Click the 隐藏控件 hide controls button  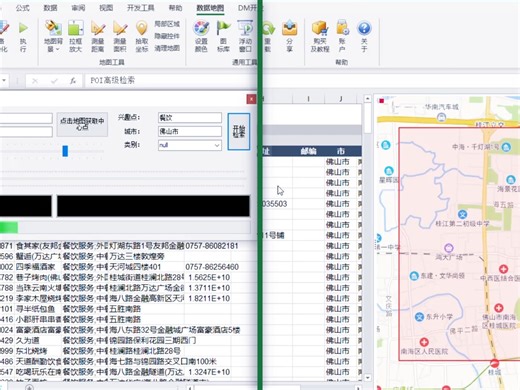(167, 36)
